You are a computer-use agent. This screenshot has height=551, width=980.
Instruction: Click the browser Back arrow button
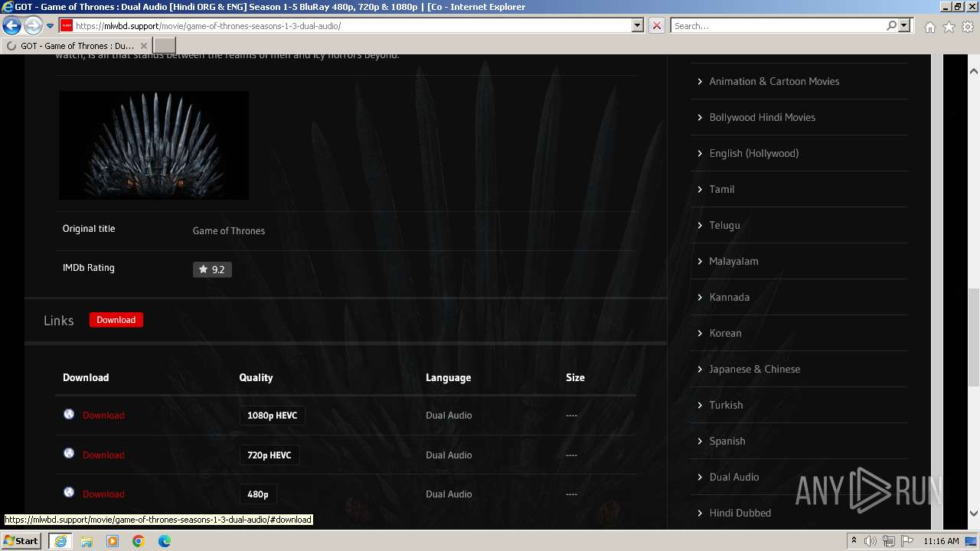click(x=11, y=26)
